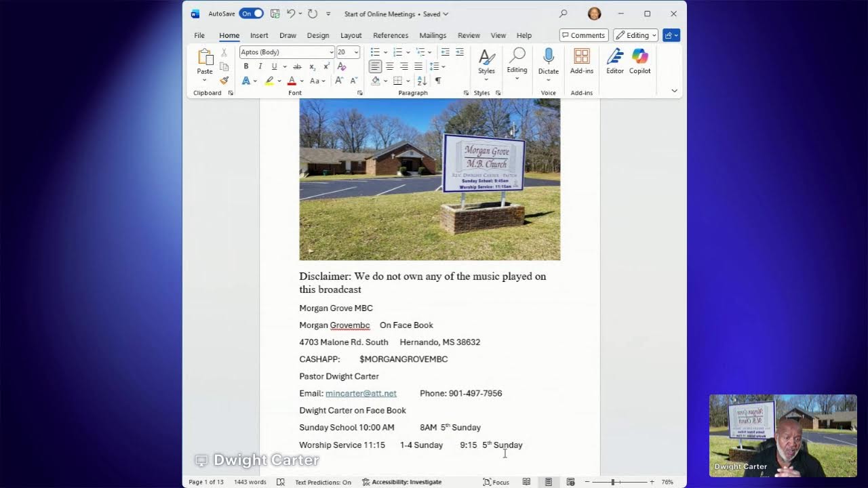The height and width of the screenshot is (488, 868).
Task: Click the Save icon in title bar
Action: pyautogui.click(x=275, y=14)
